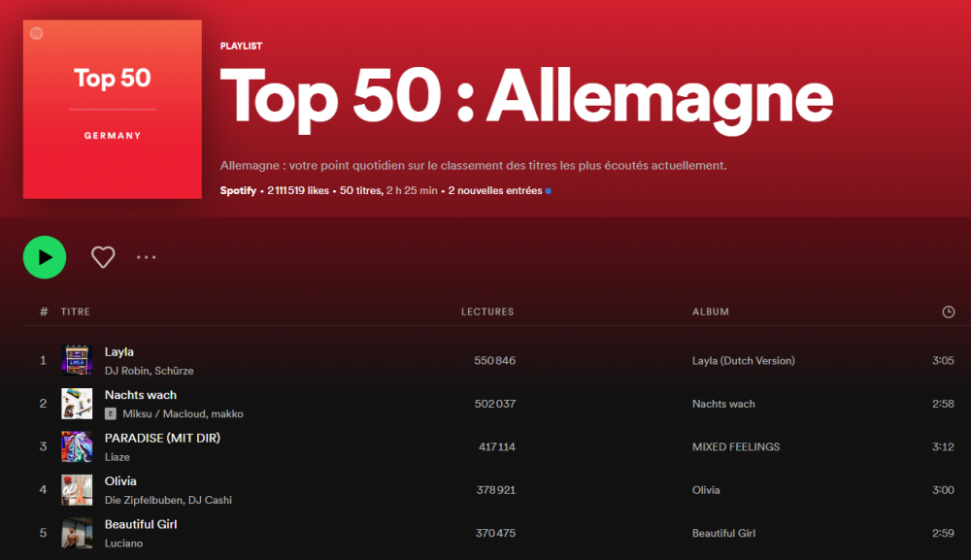Open artist Luciano
The height and width of the screenshot is (560, 971).
[x=123, y=544]
